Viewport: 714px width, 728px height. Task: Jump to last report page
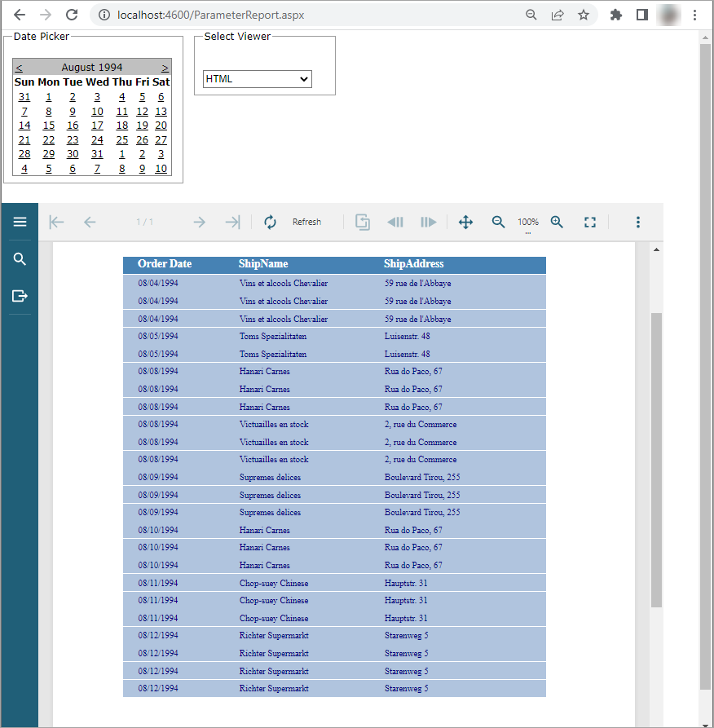232,223
